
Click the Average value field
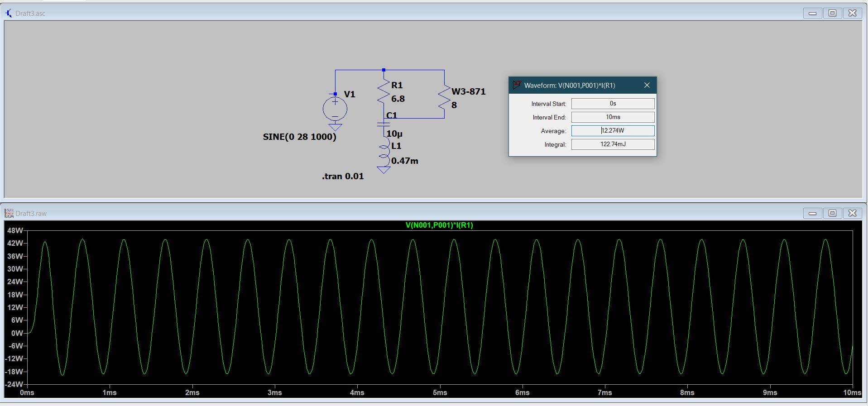click(613, 131)
